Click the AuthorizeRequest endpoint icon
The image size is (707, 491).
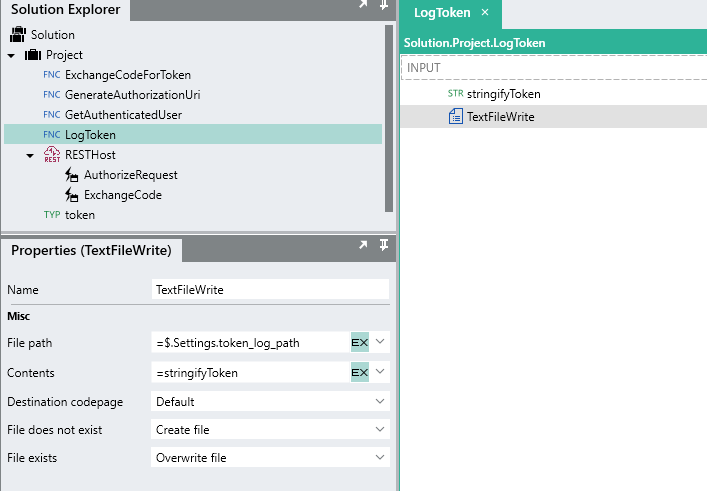[71, 175]
